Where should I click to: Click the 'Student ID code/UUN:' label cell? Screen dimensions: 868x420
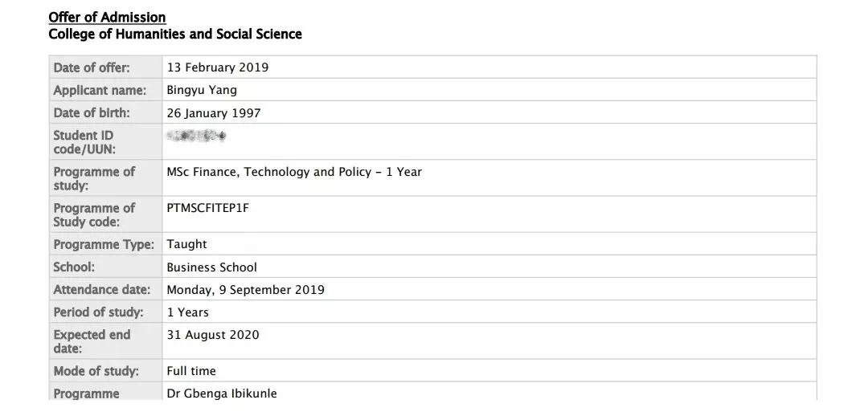84,142
